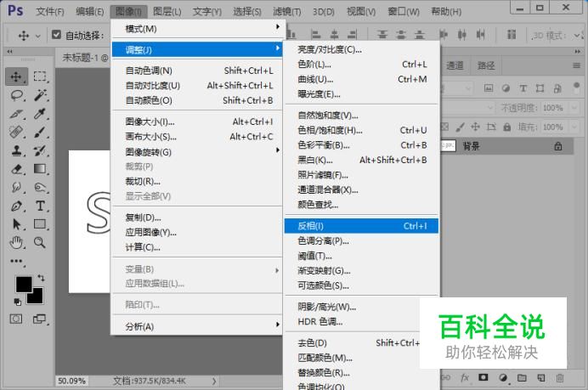Select the Zoom tool

point(40,243)
